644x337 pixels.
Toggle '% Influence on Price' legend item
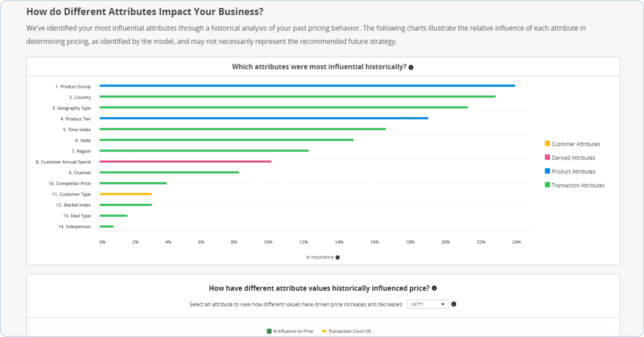pyautogui.click(x=290, y=331)
